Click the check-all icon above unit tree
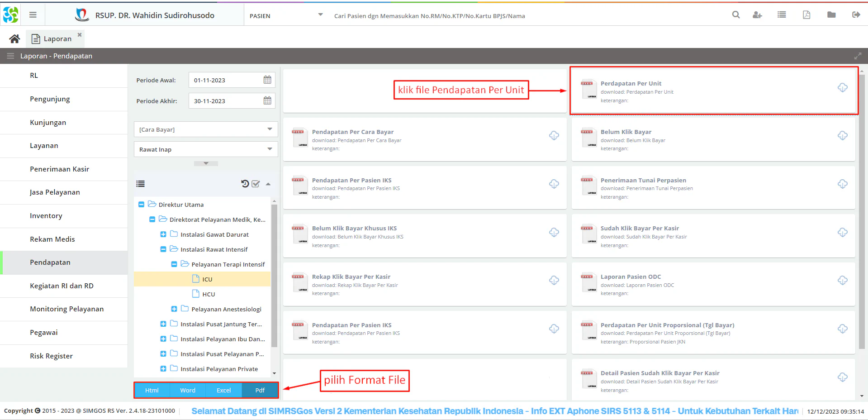 256,184
